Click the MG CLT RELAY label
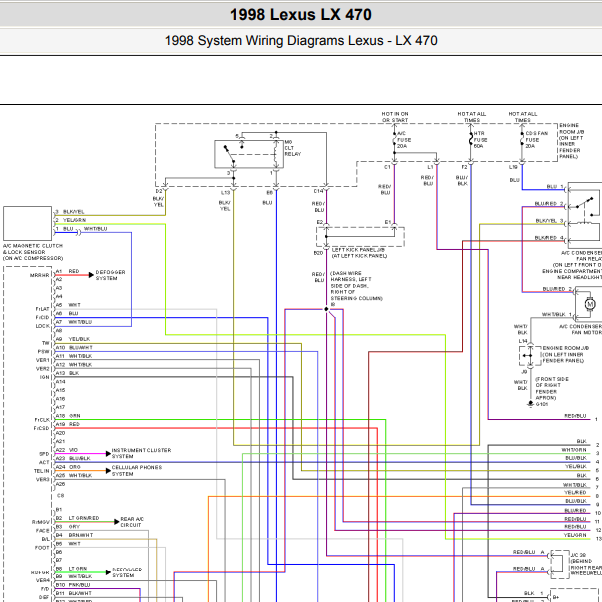Viewport: 602px width, 602px height. point(293,148)
